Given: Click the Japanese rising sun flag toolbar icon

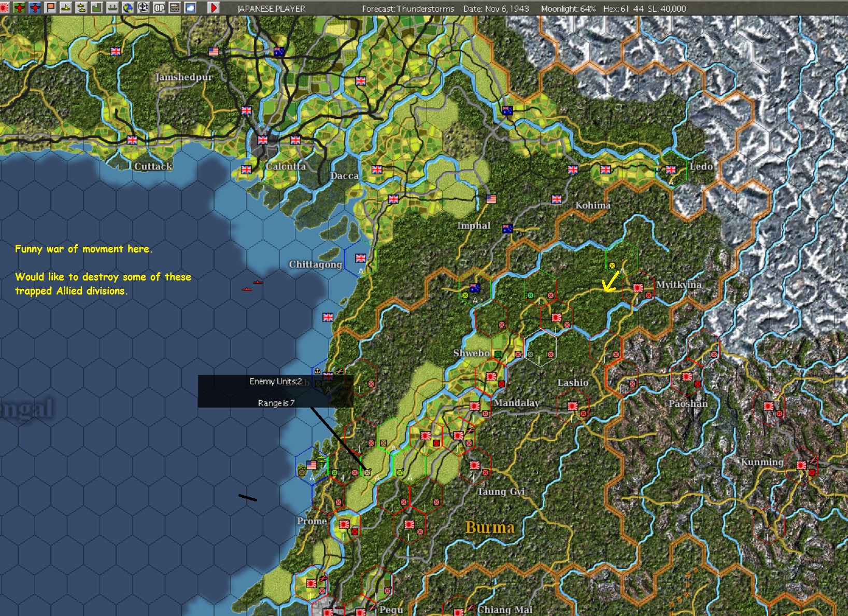Looking at the screenshot, I should (5, 8).
